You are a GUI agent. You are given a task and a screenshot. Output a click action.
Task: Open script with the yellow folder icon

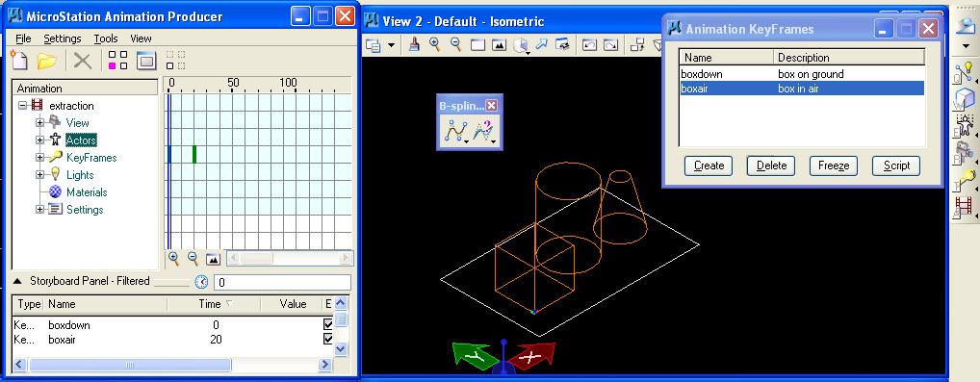[x=47, y=61]
